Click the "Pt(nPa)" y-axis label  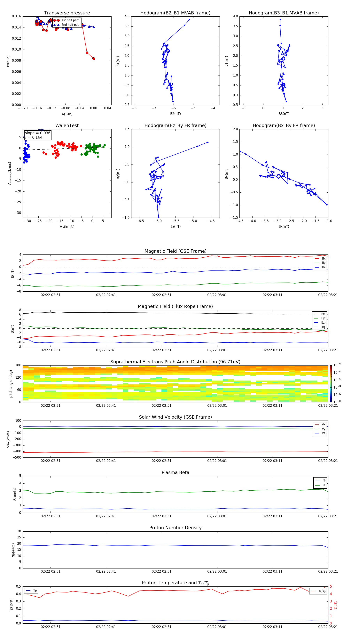[8, 61]
